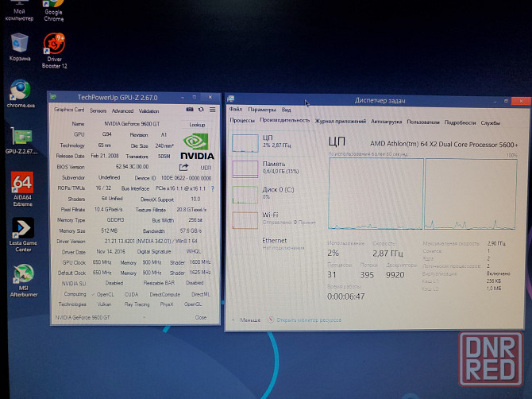Click Bus Interface question mark icon

213,188
